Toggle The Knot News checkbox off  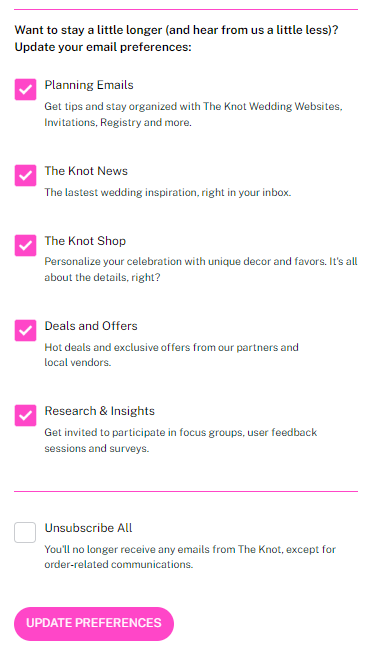coord(25,175)
